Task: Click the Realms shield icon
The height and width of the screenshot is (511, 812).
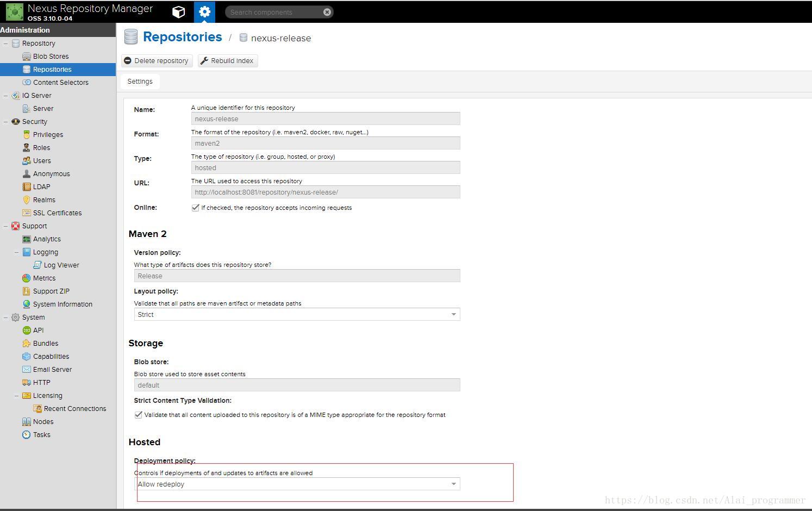Action: tap(27, 200)
